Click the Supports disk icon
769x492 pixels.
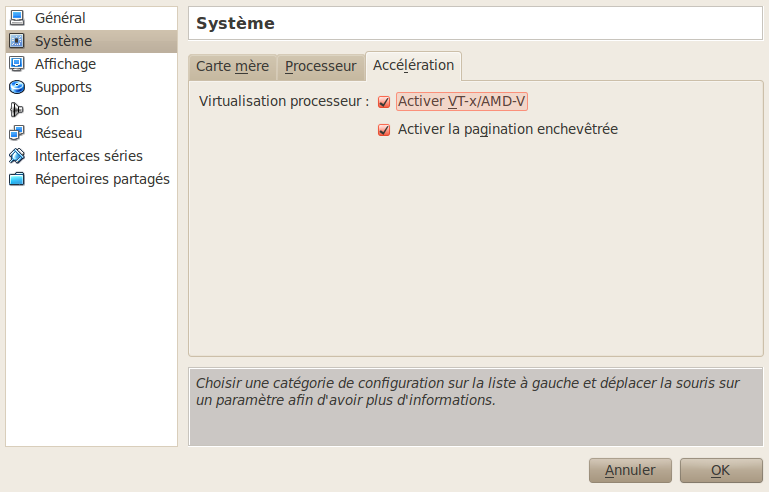tap(17, 87)
